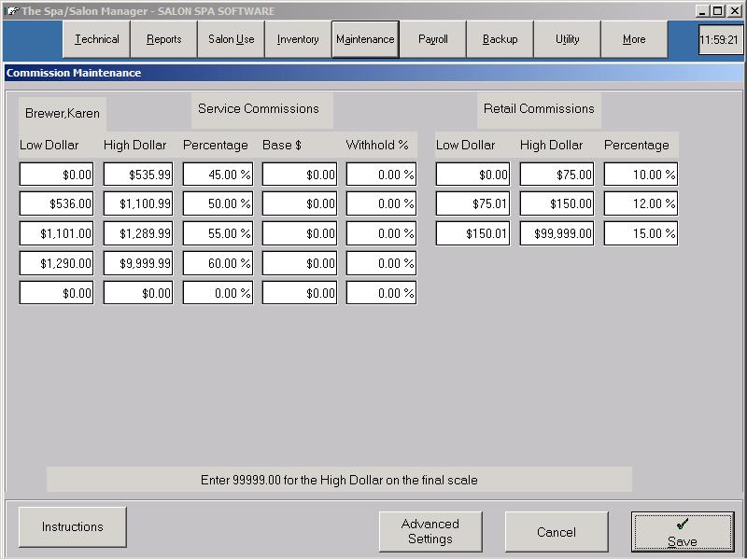
Task: Select the first row Withhold % field
Action: [381, 175]
